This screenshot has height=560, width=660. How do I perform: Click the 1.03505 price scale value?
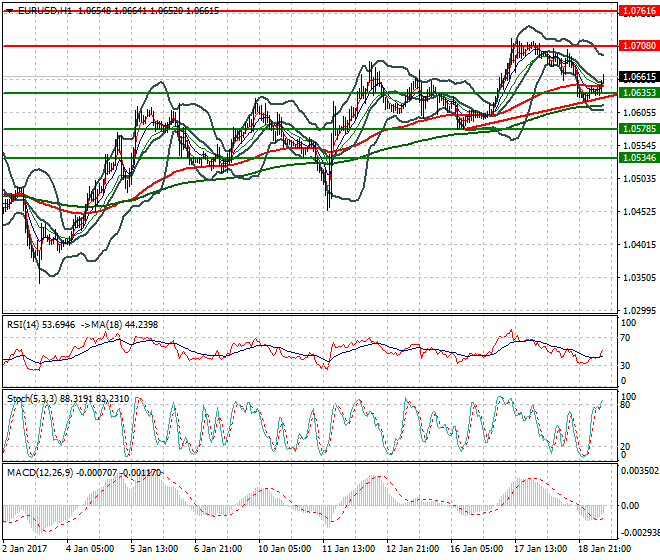tap(639, 277)
